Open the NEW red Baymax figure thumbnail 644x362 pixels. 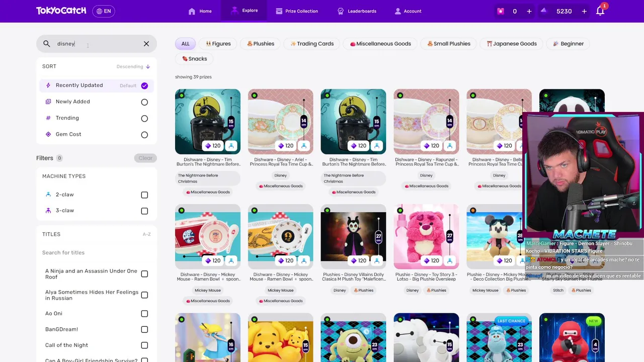tap(572, 337)
